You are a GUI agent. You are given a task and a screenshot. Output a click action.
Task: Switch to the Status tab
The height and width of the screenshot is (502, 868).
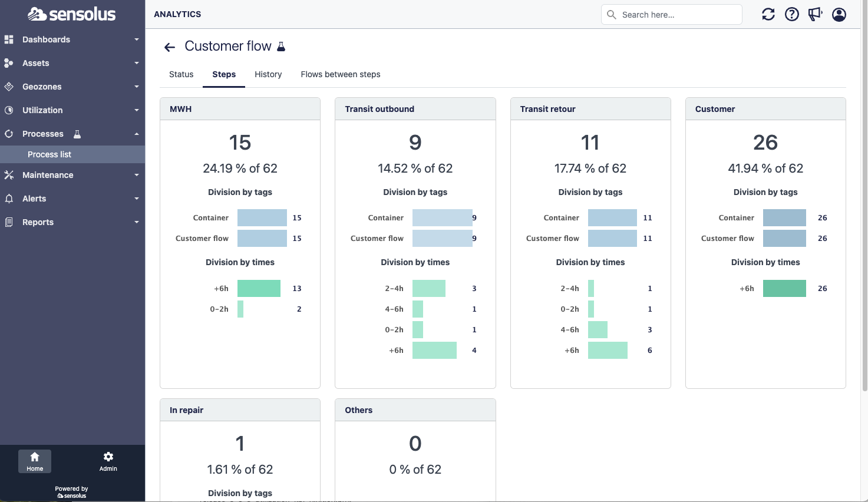pyautogui.click(x=181, y=74)
